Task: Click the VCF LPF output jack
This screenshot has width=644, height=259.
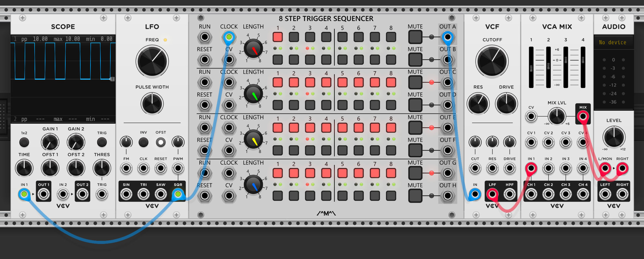Action: pyautogui.click(x=492, y=194)
